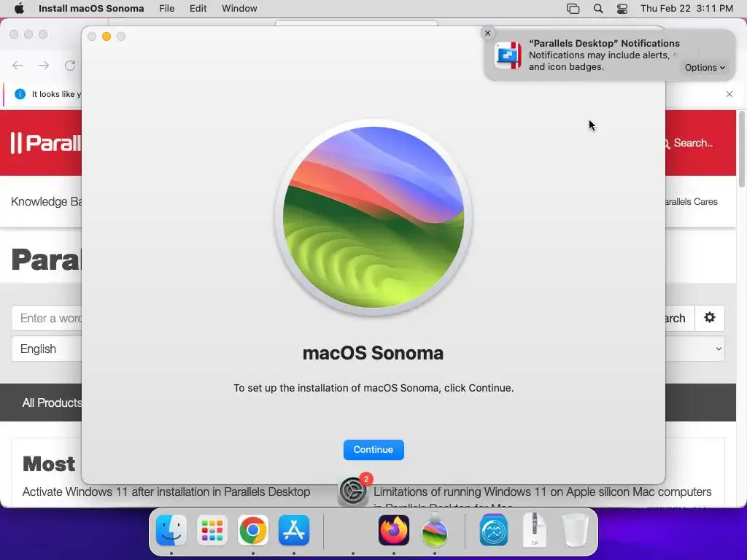Open Control Center in menu bar
The width and height of the screenshot is (747, 560).
pos(622,9)
